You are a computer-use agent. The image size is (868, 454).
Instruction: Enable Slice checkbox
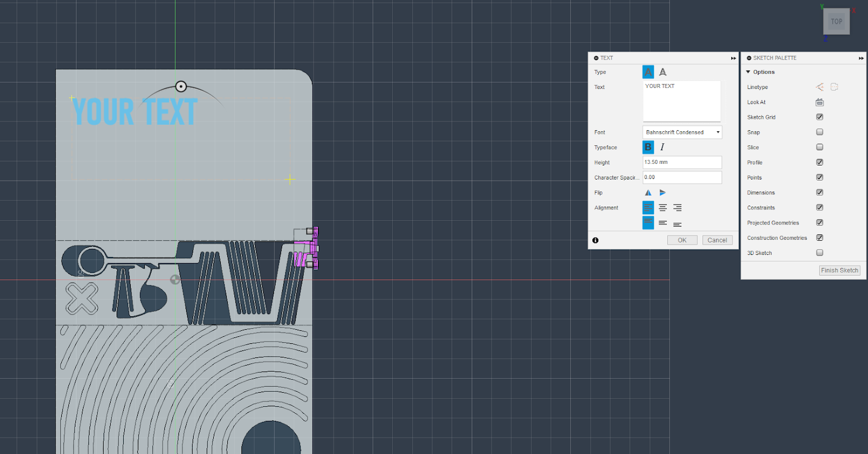click(x=820, y=147)
